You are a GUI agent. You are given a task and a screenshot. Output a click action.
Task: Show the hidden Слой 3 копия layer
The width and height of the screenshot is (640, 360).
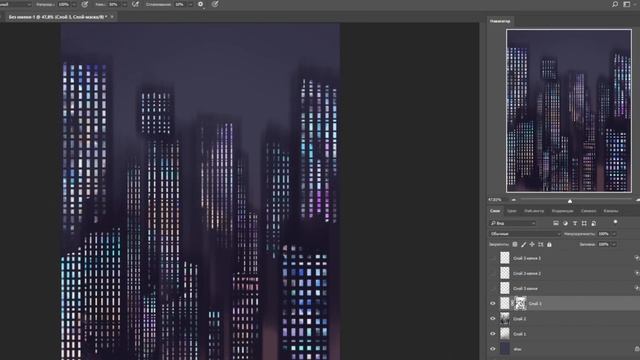pyautogui.click(x=493, y=288)
